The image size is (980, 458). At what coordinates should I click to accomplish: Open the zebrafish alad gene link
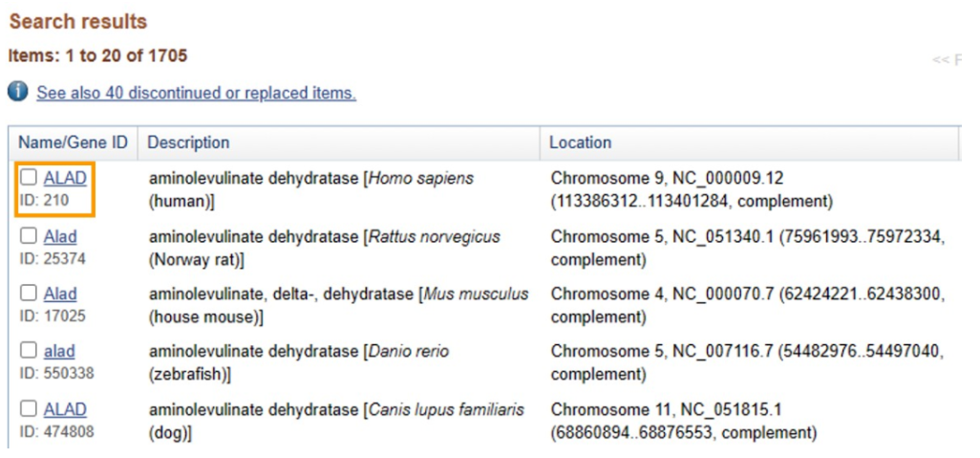[59, 352]
